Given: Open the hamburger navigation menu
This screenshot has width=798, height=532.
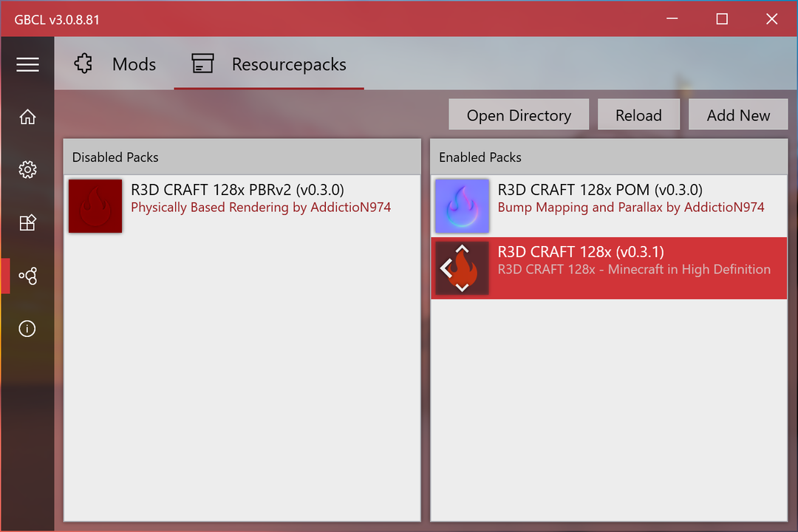Looking at the screenshot, I should pos(27,64).
